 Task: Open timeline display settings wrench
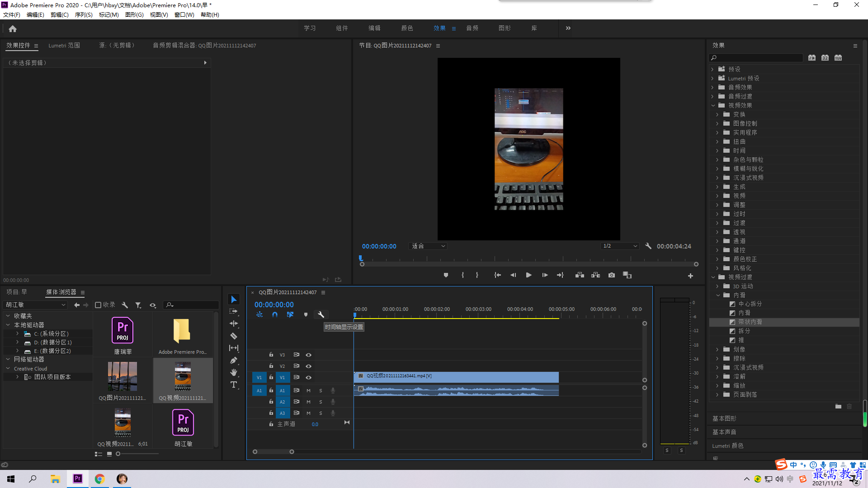click(321, 314)
